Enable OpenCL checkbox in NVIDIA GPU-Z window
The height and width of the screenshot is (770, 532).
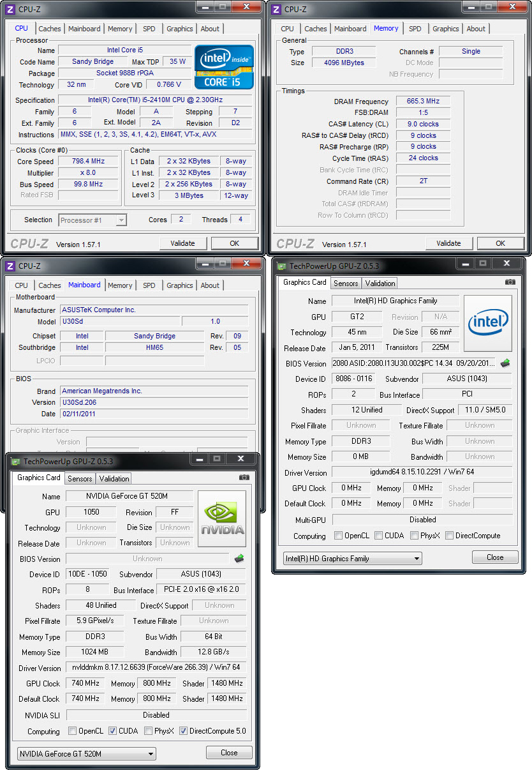pos(73,731)
